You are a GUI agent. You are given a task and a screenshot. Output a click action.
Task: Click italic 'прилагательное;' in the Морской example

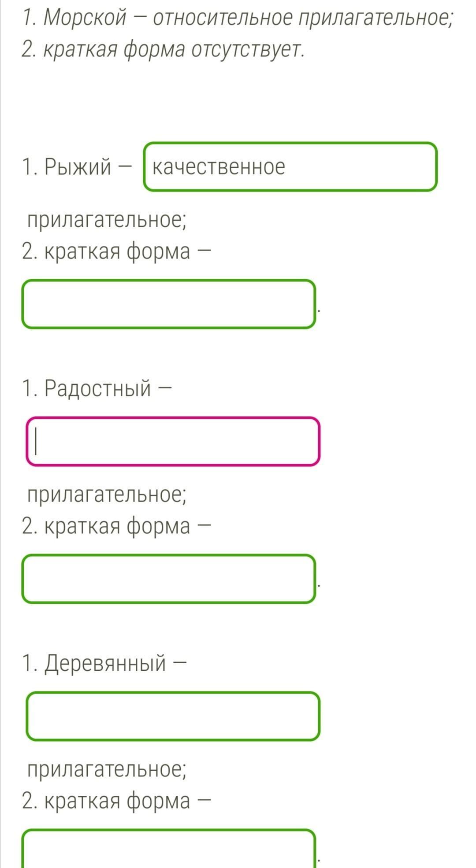(x=376, y=18)
